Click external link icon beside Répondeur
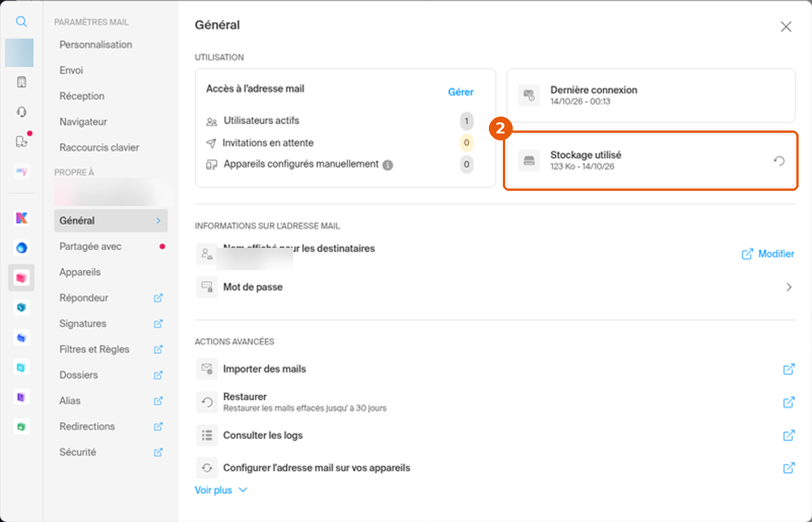Viewport: 812px width, 522px height. (158, 298)
